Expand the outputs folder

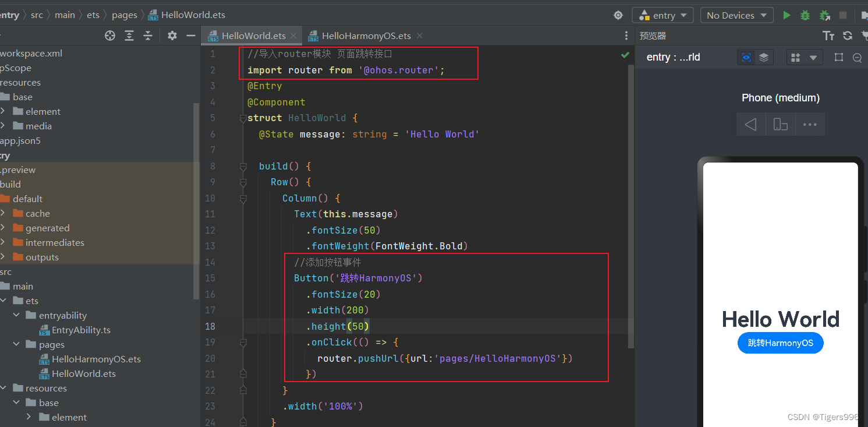(x=3, y=257)
